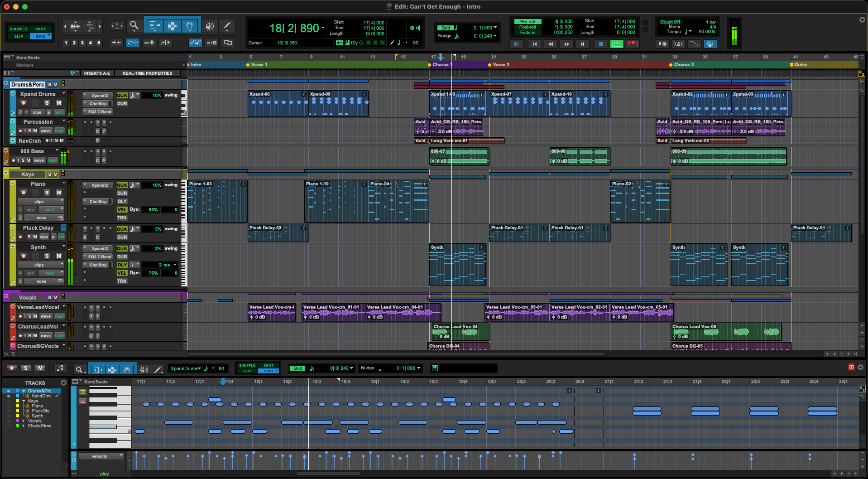
Task: Switch to Shuffle edit mode
Action: (x=18, y=29)
